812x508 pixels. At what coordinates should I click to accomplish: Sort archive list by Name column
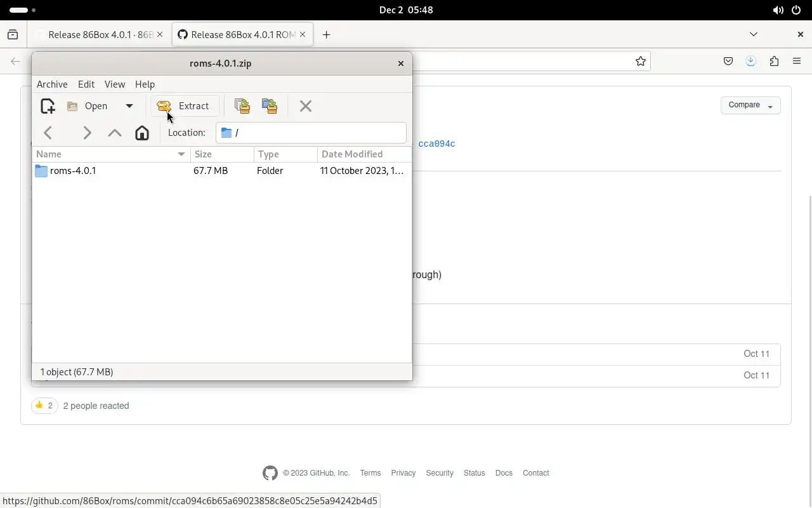111,154
